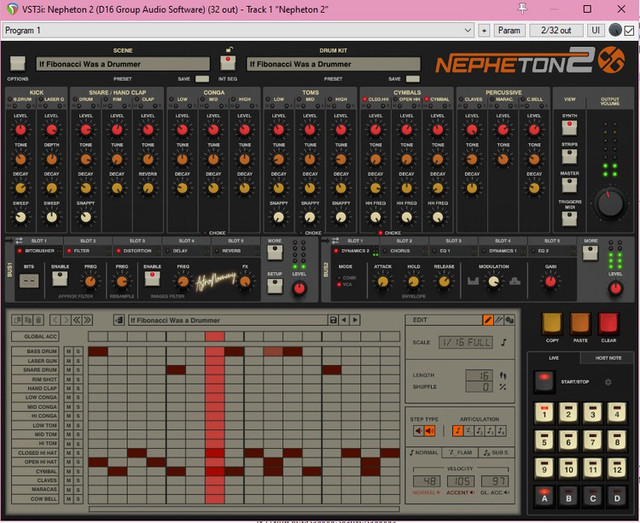Click the scale note icon next to 1/16 FULL
This screenshot has width=640, height=523.
[504, 342]
